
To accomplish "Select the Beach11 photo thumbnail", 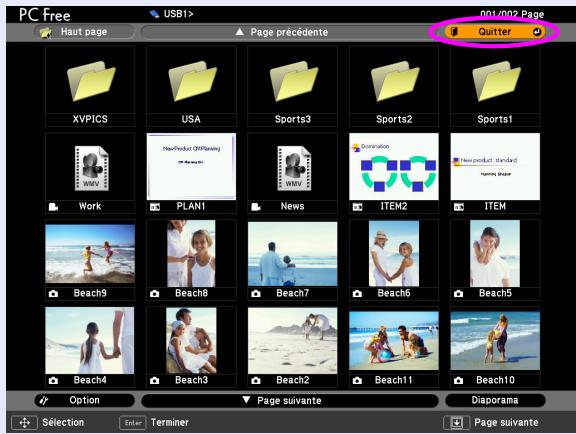I will (x=394, y=341).
